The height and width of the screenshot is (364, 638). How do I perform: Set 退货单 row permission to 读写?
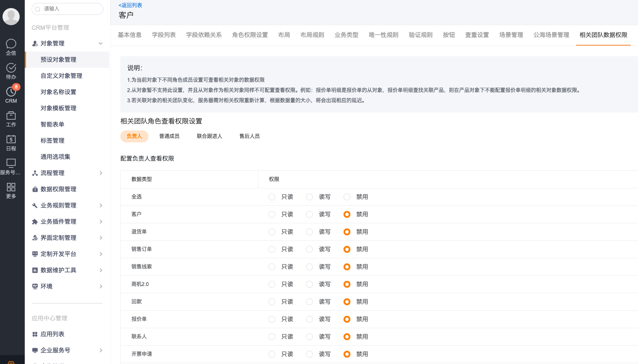click(x=309, y=232)
